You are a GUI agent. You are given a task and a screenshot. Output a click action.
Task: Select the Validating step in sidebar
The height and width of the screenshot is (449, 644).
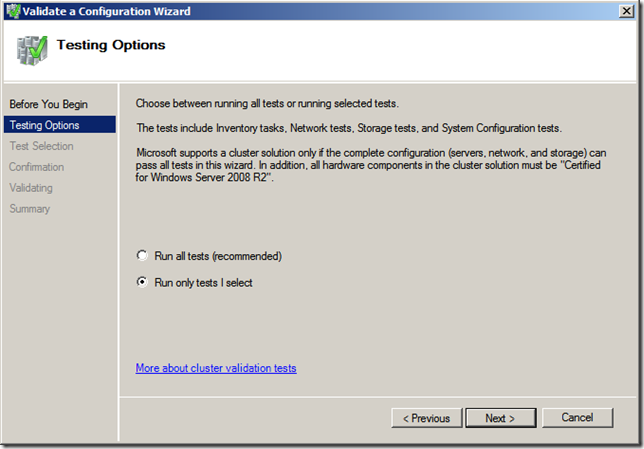click(x=31, y=188)
